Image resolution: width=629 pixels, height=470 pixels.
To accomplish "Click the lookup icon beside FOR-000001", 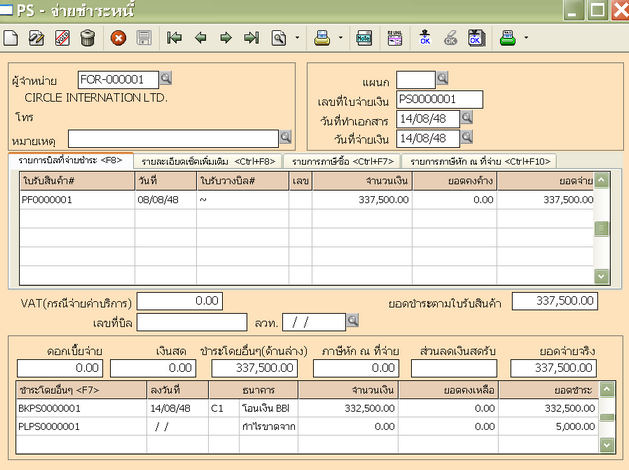I will tap(166, 78).
